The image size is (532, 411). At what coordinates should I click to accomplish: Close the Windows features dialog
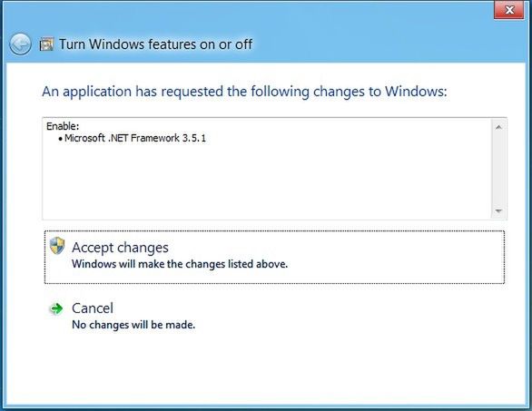pyautogui.click(x=509, y=10)
